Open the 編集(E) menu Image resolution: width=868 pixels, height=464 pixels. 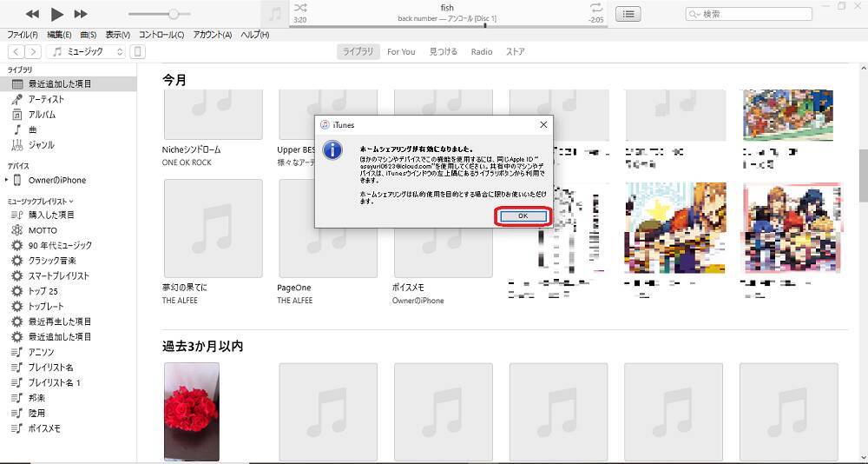(59, 35)
